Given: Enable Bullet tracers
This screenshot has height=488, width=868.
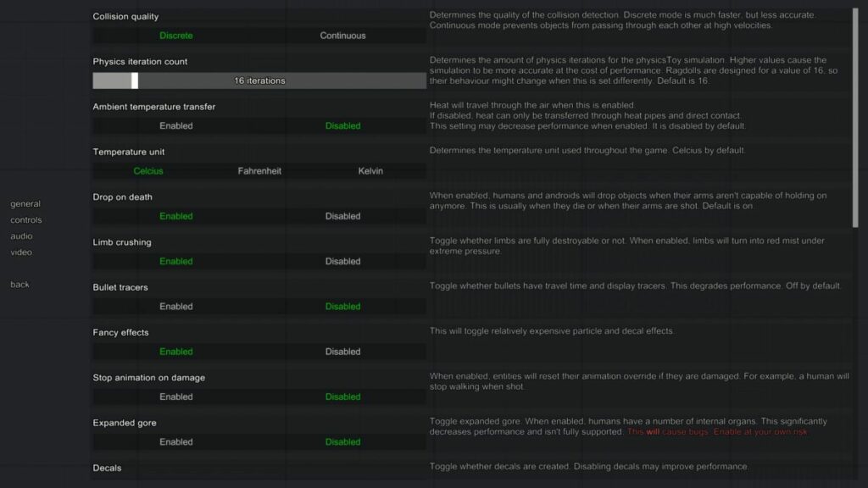Looking at the screenshot, I should (x=176, y=307).
